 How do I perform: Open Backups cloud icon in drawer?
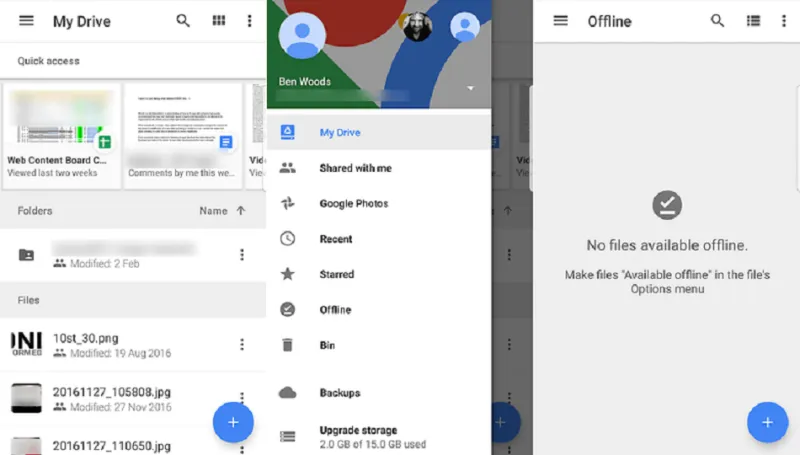[x=288, y=393]
